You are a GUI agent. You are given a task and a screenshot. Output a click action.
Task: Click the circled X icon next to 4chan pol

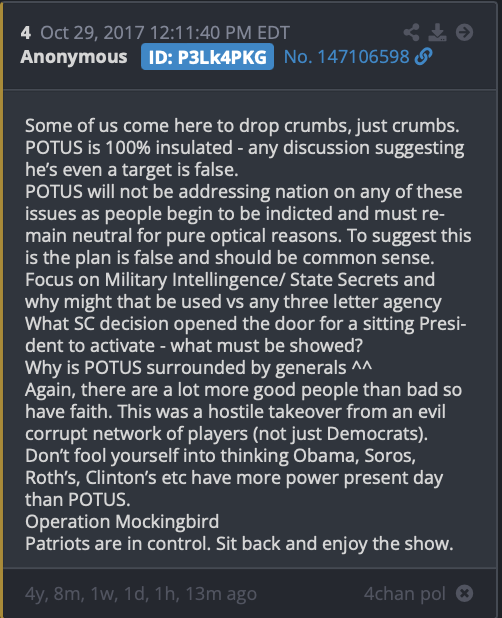point(464,593)
